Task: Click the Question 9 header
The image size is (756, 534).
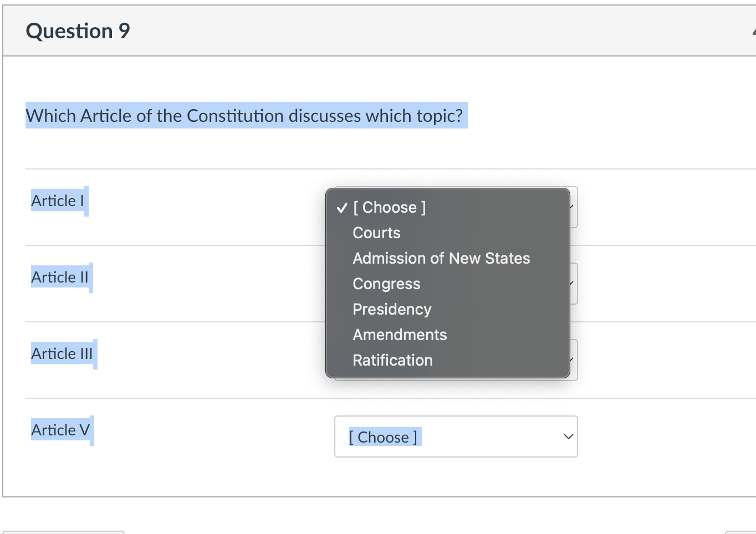Action: (77, 30)
